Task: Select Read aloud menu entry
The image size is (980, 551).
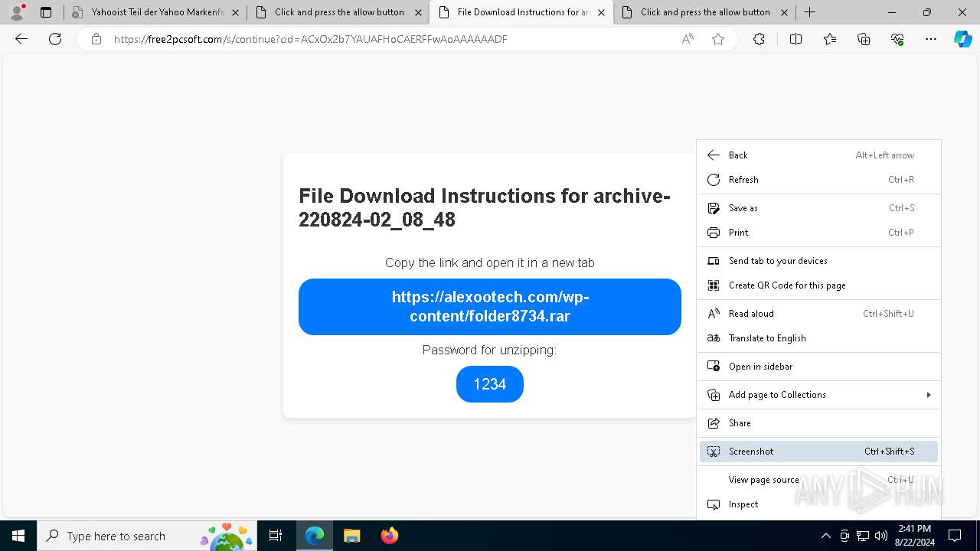Action: point(818,314)
